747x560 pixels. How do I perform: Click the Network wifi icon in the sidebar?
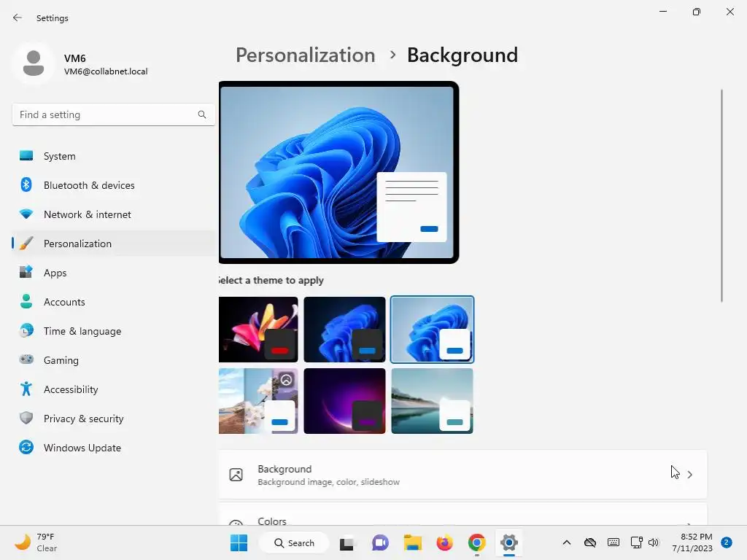26,214
